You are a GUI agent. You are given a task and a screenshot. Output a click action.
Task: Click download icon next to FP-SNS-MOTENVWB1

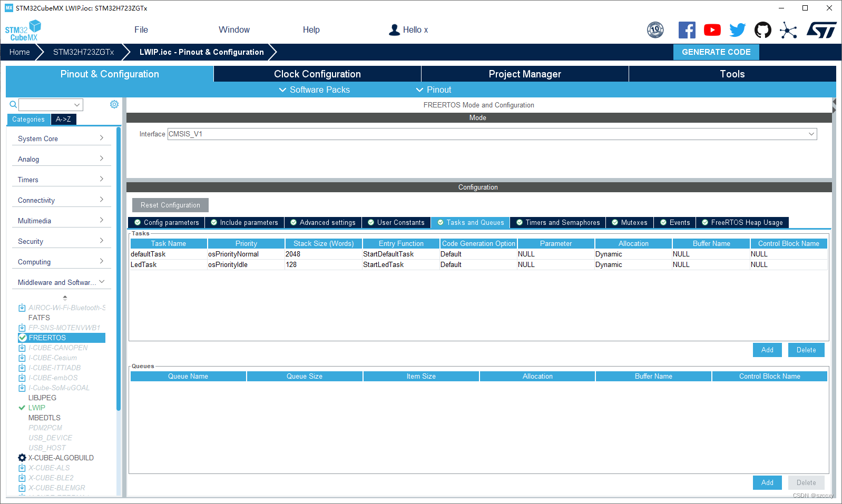(22, 328)
